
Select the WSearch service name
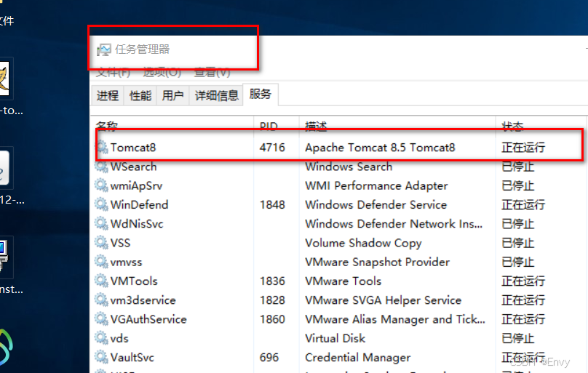(133, 167)
